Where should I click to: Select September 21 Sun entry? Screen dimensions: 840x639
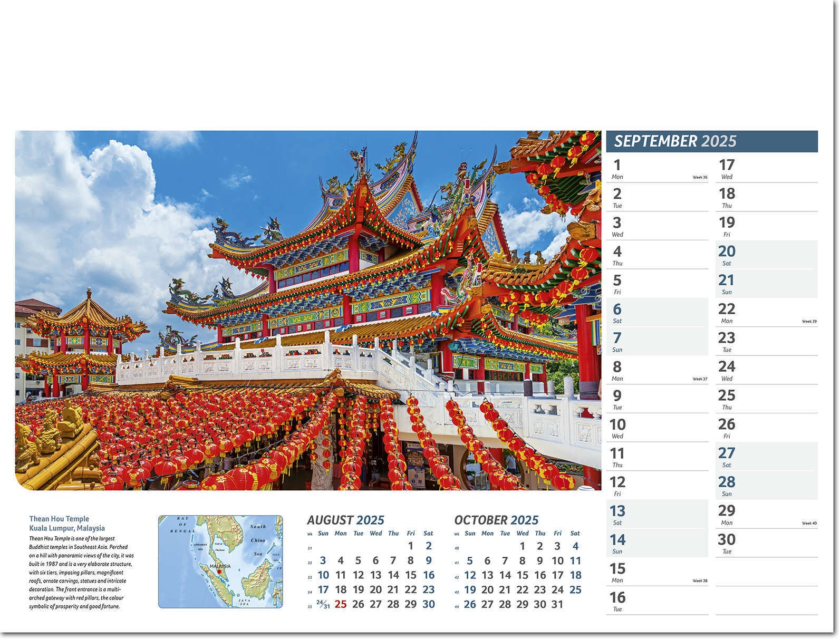767,284
